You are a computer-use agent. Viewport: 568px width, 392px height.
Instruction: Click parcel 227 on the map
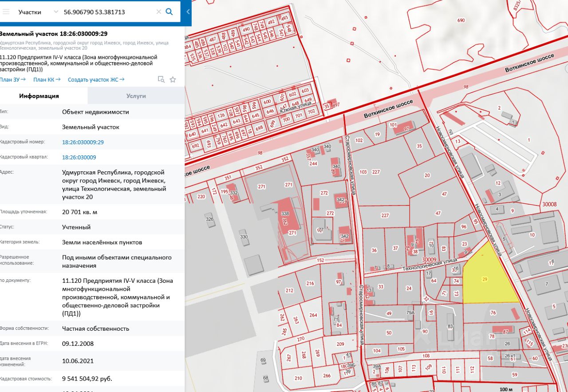[385, 215]
